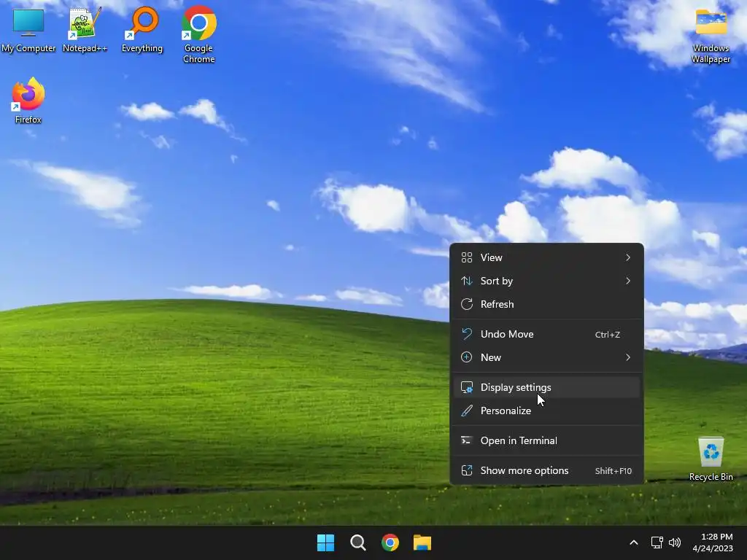Choose Undo Move in context menu
747x560 pixels.
pos(546,334)
